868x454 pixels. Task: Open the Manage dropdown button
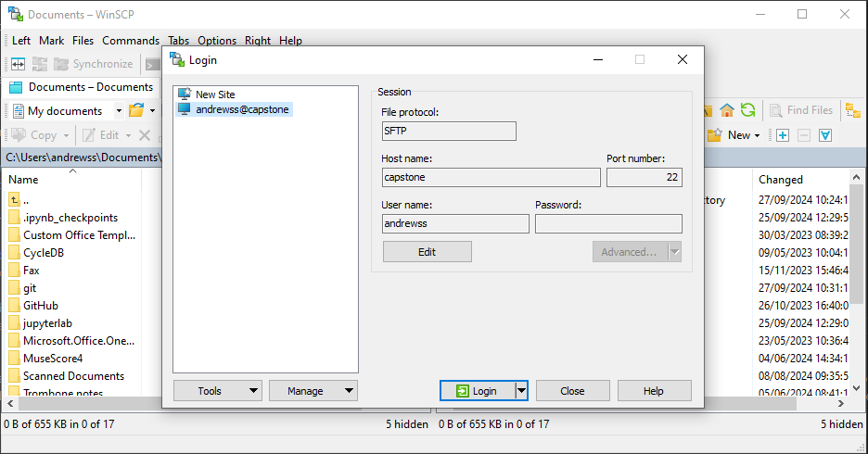pos(313,391)
